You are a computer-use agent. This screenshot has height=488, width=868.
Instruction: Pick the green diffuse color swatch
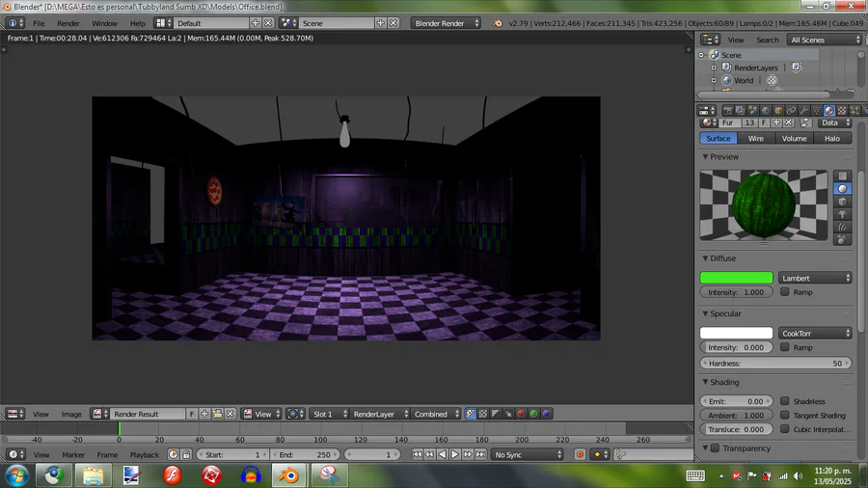(x=736, y=278)
